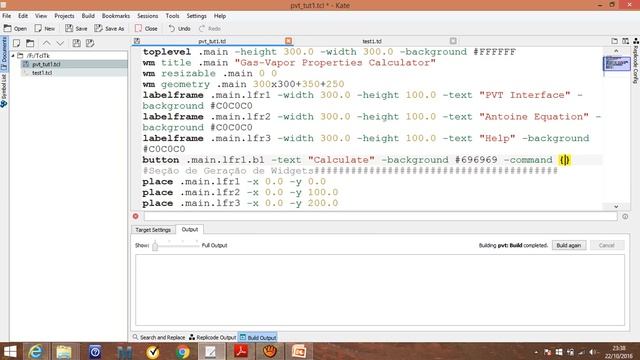
Task: Open the Edit menu
Action: coord(23,16)
